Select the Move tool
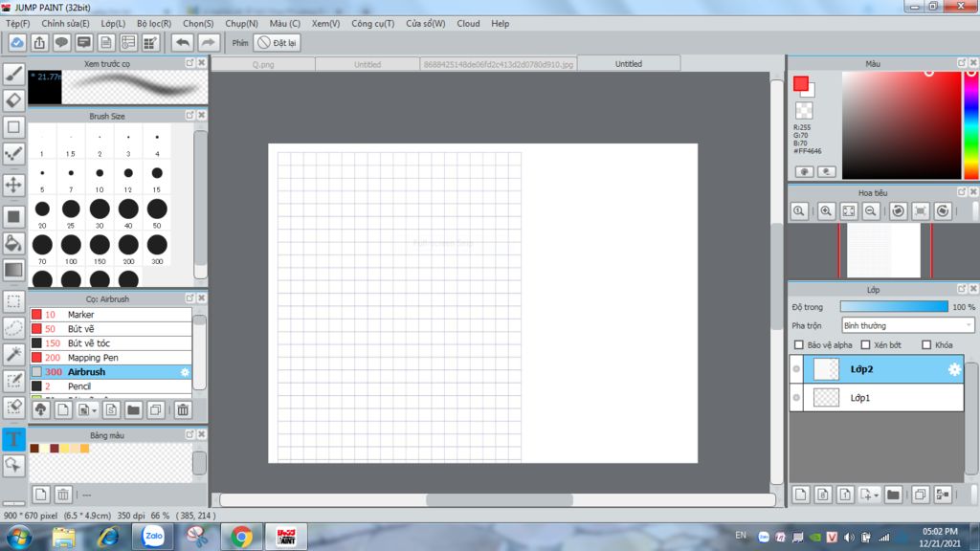 click(x=13, y=185)
